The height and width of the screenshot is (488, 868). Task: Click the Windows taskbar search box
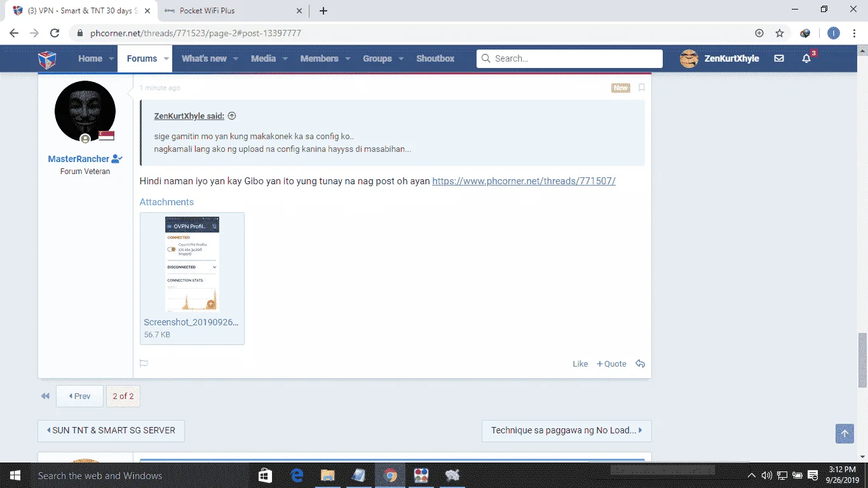pyautogui.click(x=140, y=475)
